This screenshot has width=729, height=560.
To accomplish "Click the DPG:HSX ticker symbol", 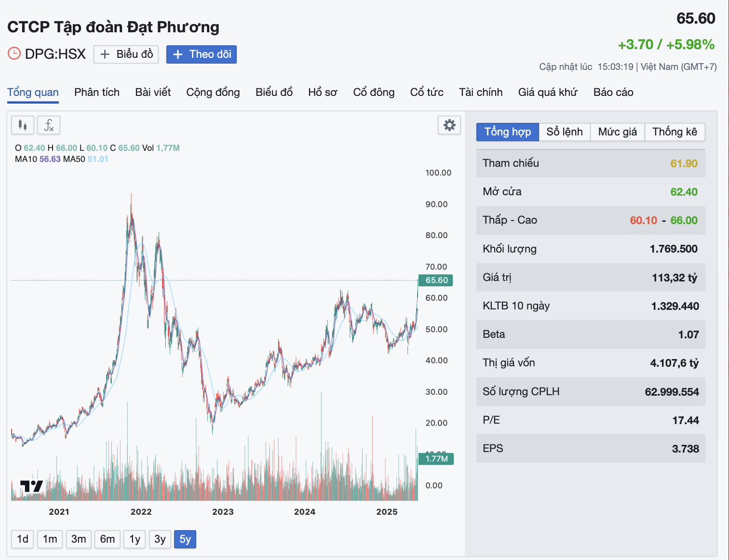I will click(x=55, y=54).
